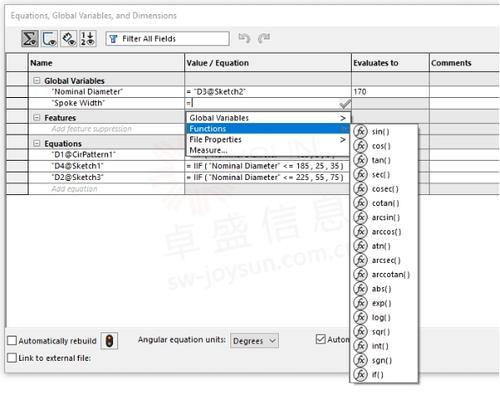Insert the abs() function
The height and width of the screenshot is (396, 500).
[x=385, y=289]
